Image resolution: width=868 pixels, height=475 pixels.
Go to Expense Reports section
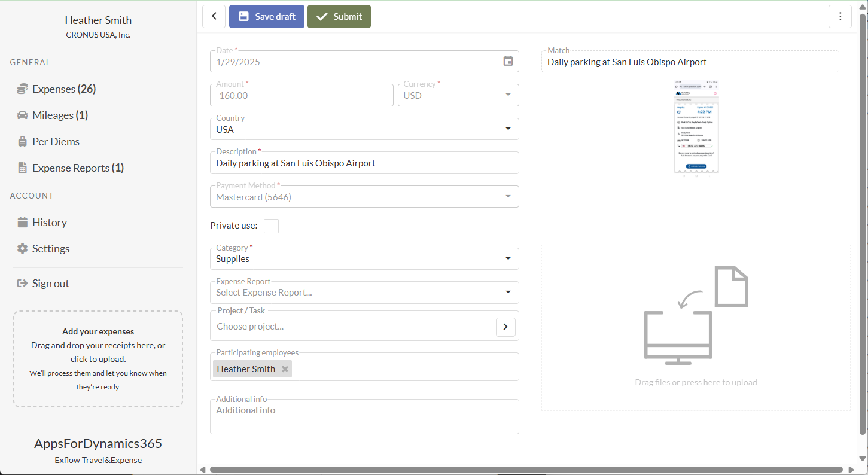[x=71, y=168]
